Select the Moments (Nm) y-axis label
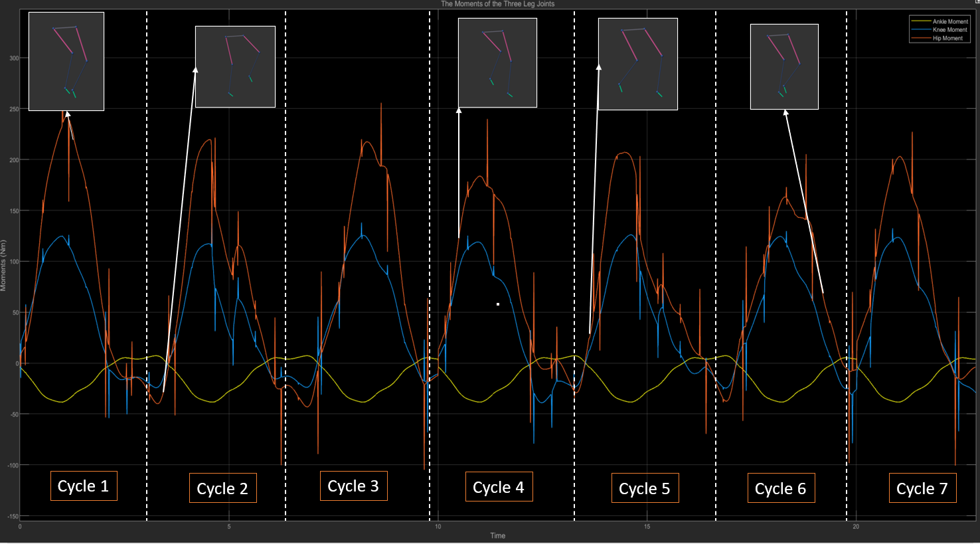This screenshot has width=980, height=544. [x=3, y=266]
